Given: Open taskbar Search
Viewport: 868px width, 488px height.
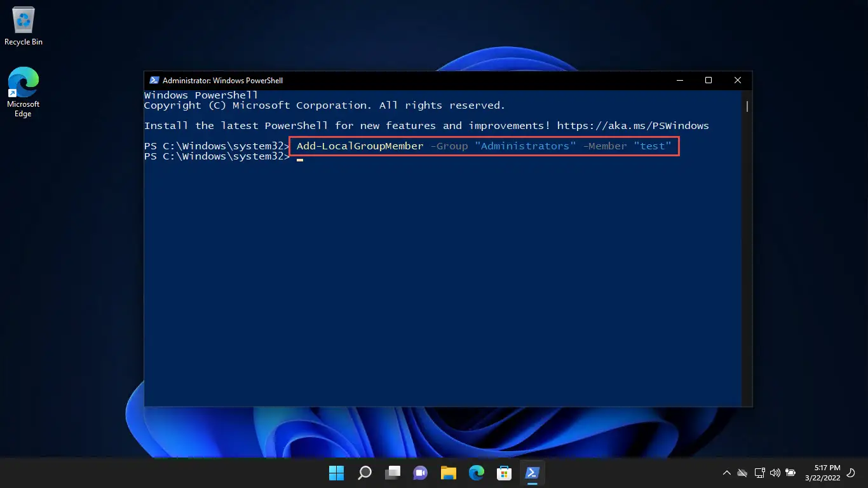Looking at the screenshot, I should point(365,473).
